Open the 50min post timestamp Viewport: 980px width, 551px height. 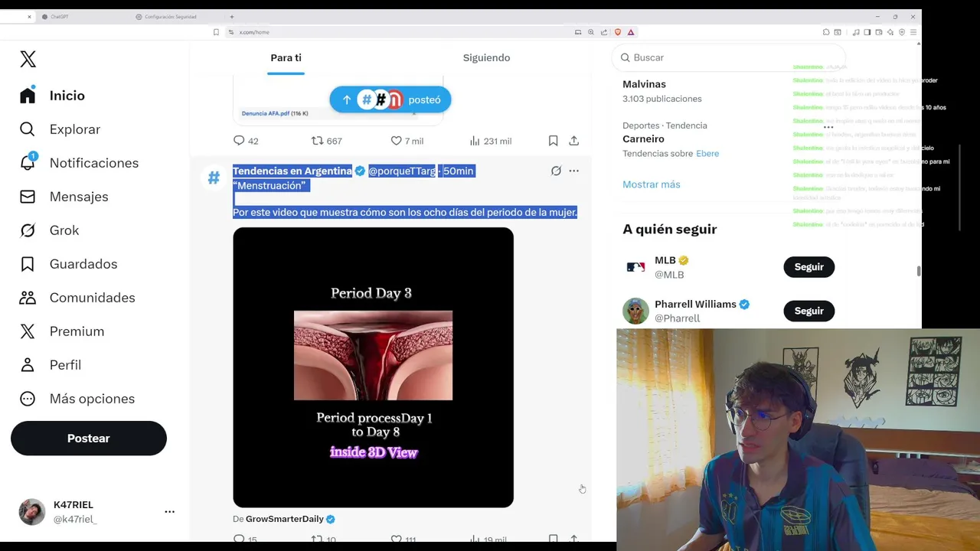point(458,171)
